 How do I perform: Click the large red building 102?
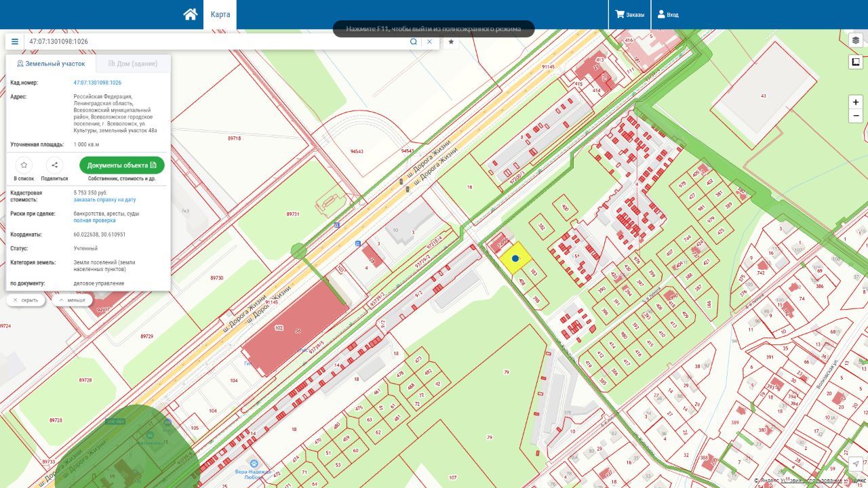295,331
